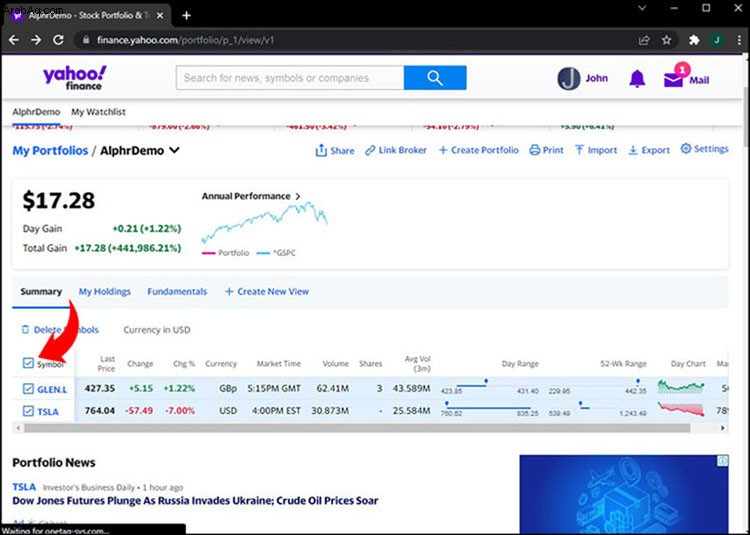Sort by Market Time column header
Screen dimensions: 750x535
279,364
